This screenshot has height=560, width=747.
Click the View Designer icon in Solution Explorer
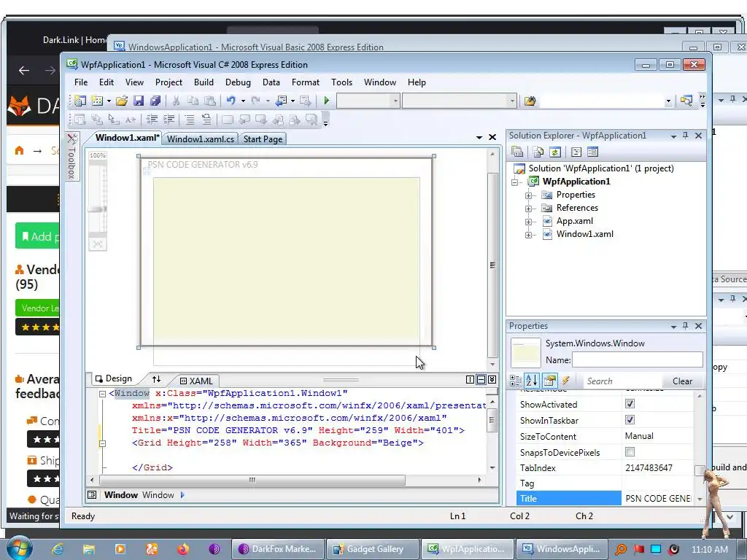pyautogui.click(x=592, y=152)
